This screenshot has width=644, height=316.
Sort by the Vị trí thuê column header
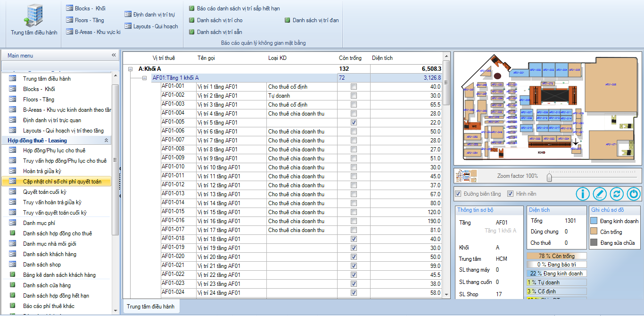(x=164, y=58)
